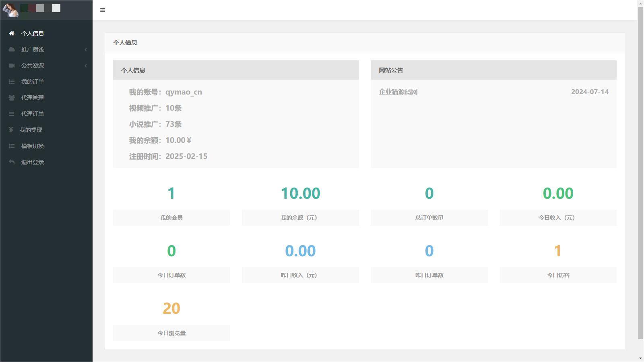Click the user avatar in the top-left

[10, 10]
